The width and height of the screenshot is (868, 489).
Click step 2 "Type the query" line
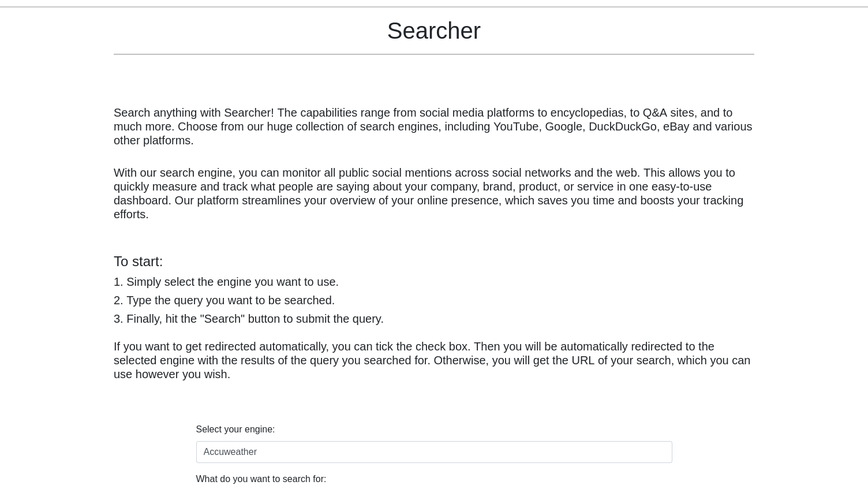tap(224, 300)
